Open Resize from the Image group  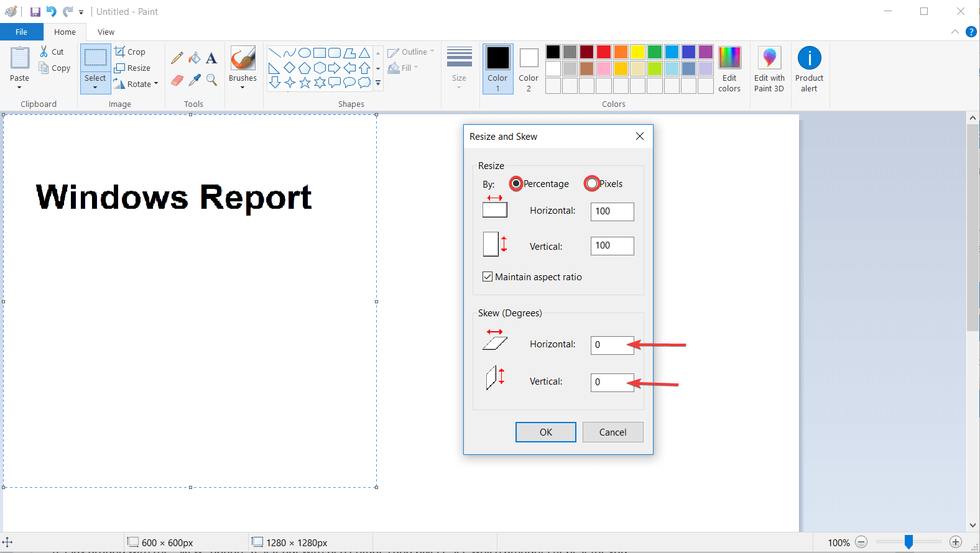[132, 68]
